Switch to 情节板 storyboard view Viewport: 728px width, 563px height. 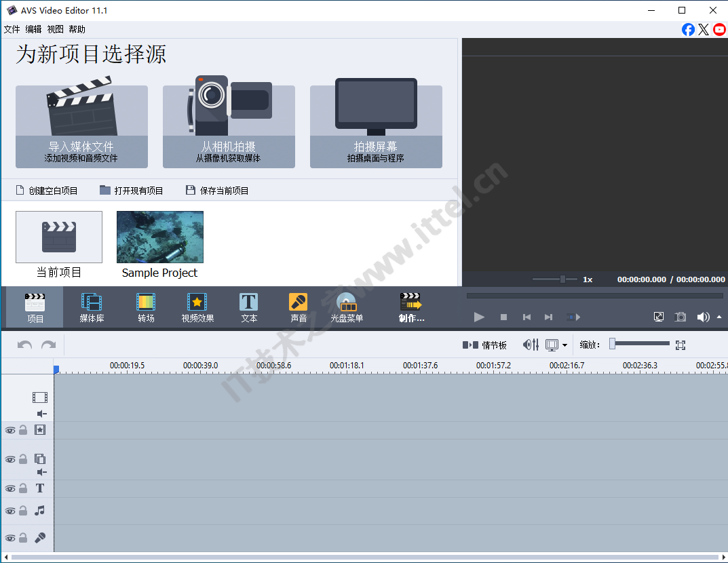click(x=484, y=345)
